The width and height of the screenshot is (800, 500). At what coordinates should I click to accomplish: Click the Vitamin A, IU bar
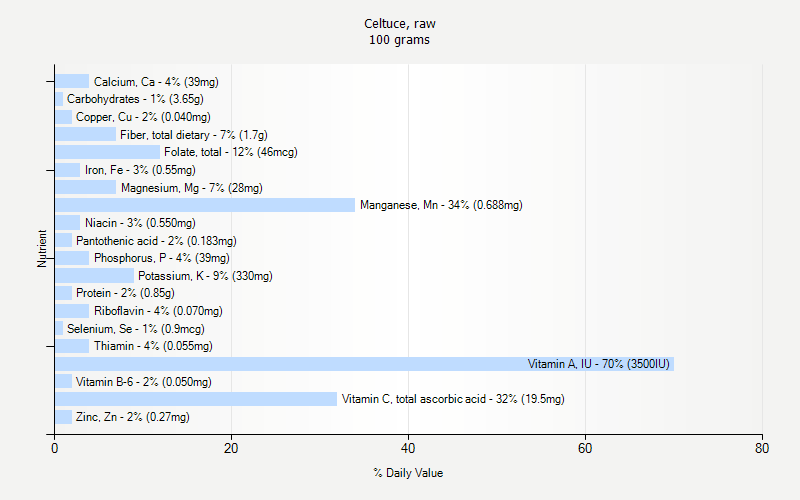tap(364, 364)
